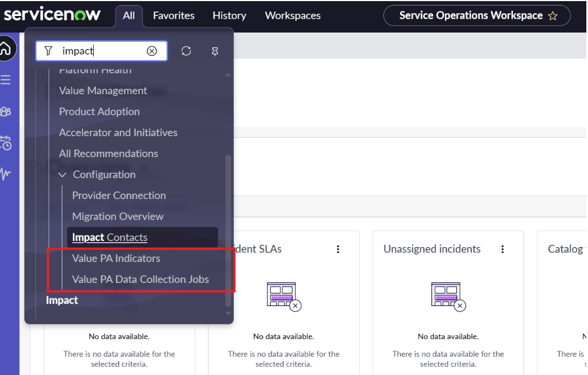Click the Service Operations Workspace pill

tap(477, 15)
